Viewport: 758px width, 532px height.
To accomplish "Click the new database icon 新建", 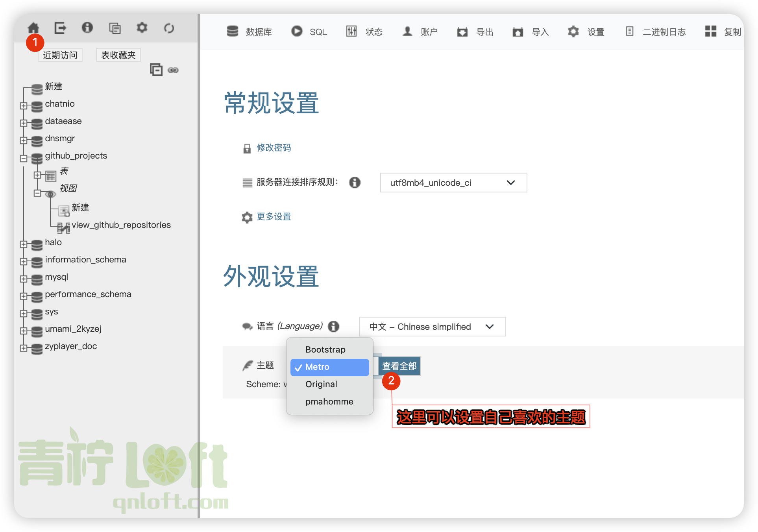I will pyautogui.click(x=37, y=89).
